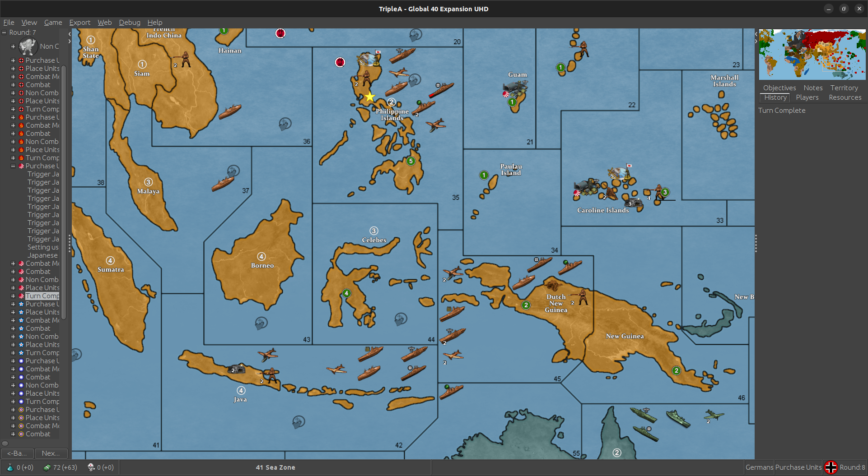The image size is (868, 476).
Task: Expand the Japanese Combat Move node
Action: pyautogui.click(x=13, y=263)
